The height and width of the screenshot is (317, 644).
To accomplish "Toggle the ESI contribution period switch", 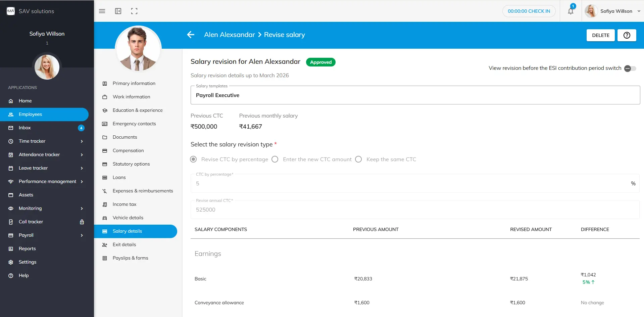I will pyautogui.click(x=630, y=69).
